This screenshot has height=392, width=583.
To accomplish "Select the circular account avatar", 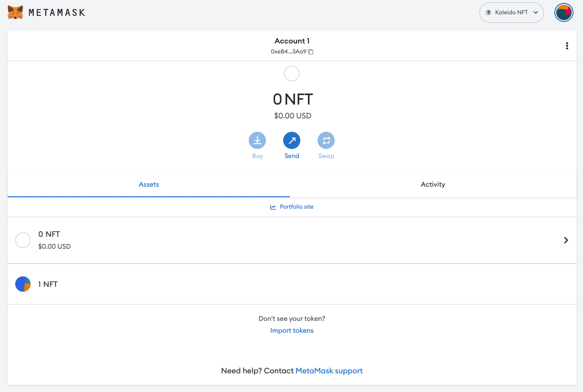I will [x=564, y=12].
